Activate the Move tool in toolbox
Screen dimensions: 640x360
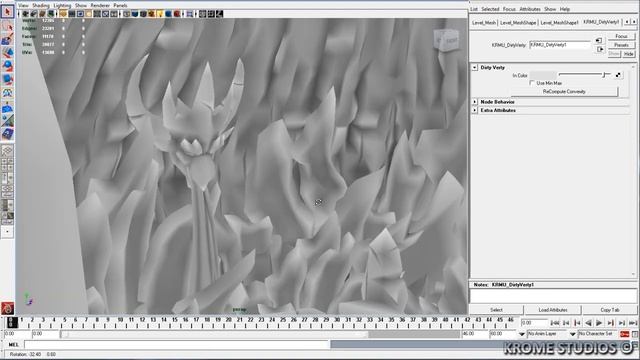[7, 53]
